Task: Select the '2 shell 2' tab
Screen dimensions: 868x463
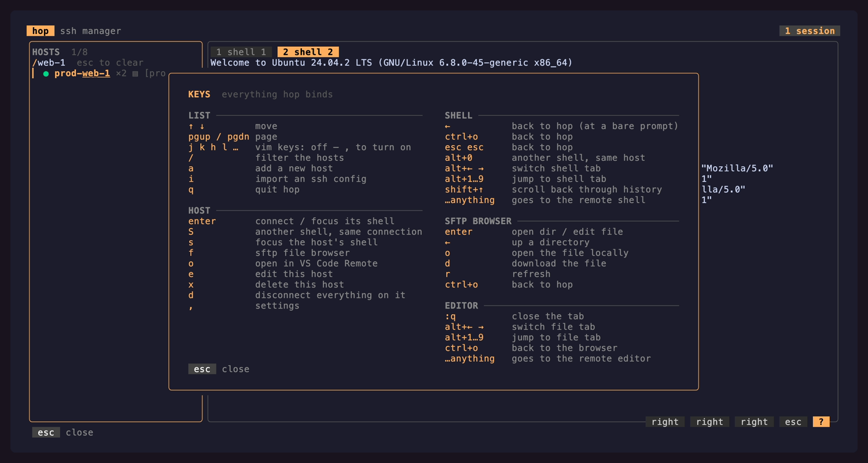Action: [x=308, y=52]
